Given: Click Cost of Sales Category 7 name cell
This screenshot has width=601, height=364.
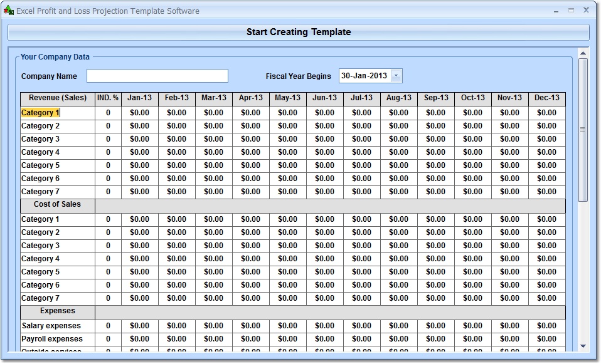Looking at the screenshot, I should (x=58, y=298).
